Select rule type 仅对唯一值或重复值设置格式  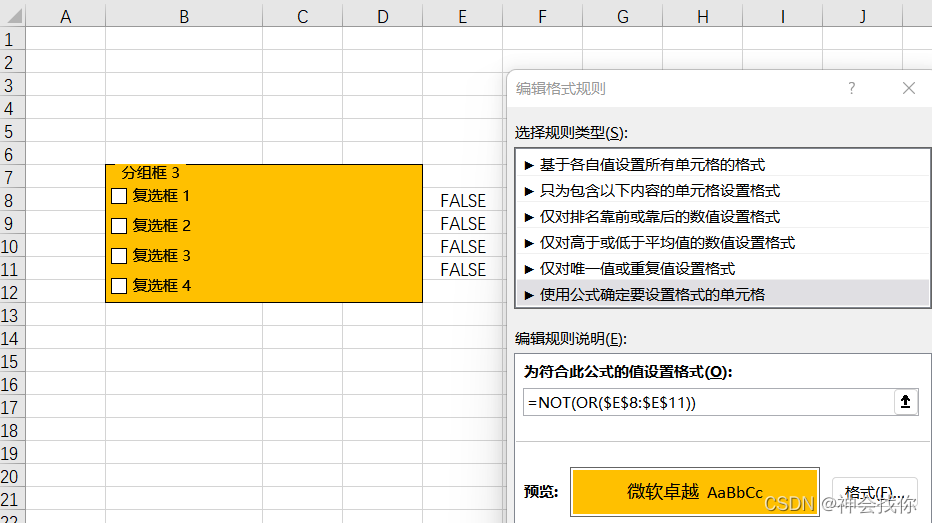pyautogui.click(x=722, y=269)
